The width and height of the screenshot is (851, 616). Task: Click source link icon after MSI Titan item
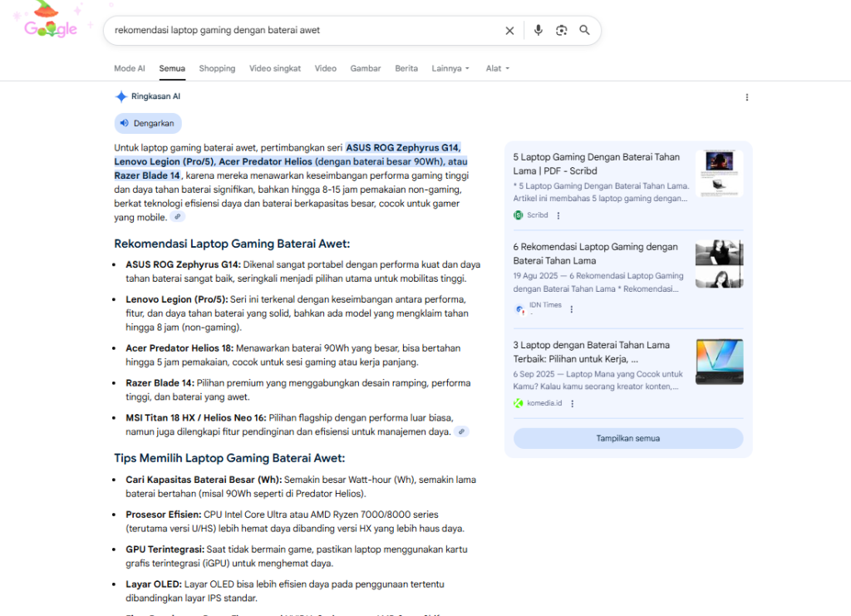coord(461,431)
